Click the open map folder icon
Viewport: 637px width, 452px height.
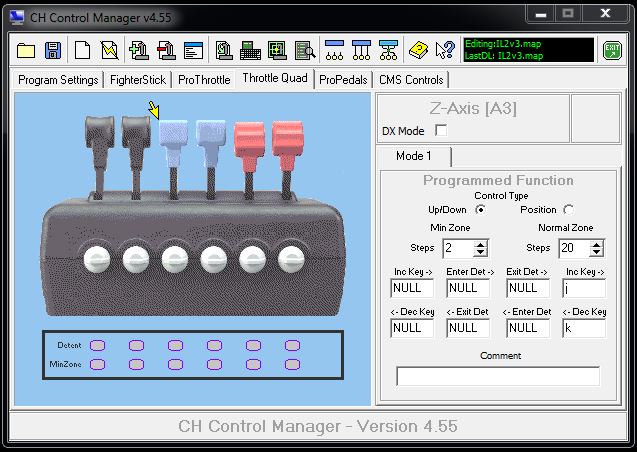[26, 49]
